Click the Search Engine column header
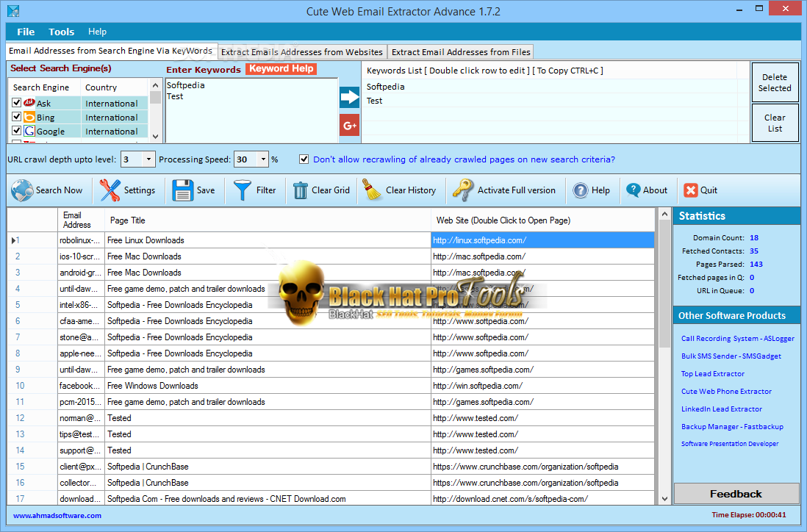807x532 pixels. point(44,87)
